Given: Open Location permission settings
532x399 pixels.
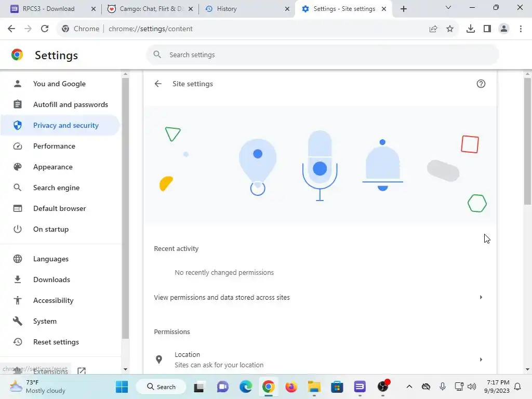Looking at the screenshot, I should [x=320, y=360].
